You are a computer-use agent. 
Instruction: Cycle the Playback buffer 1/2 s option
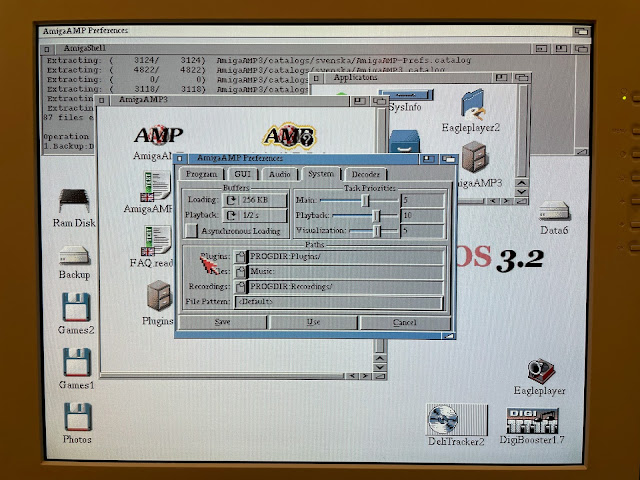pos(255,215)
